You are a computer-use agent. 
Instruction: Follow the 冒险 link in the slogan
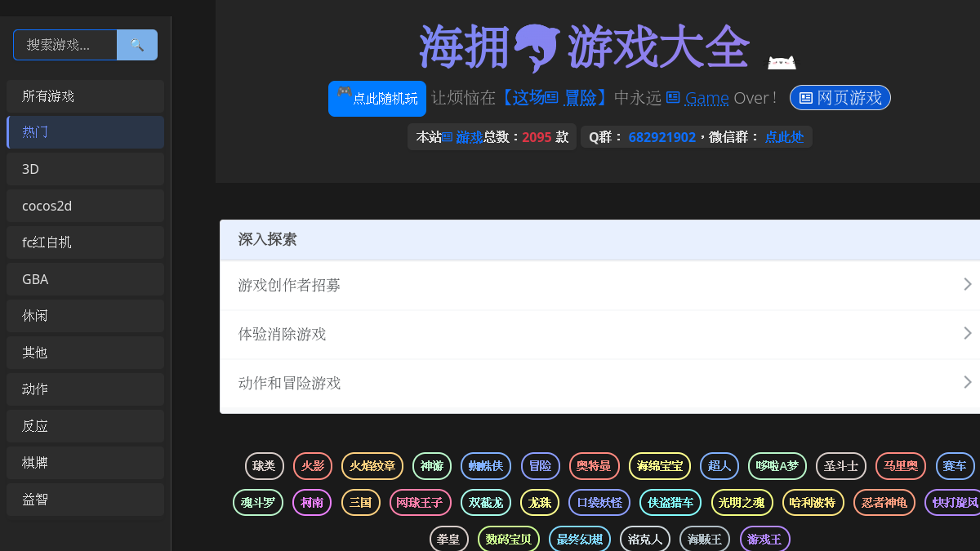coord(581,98)
